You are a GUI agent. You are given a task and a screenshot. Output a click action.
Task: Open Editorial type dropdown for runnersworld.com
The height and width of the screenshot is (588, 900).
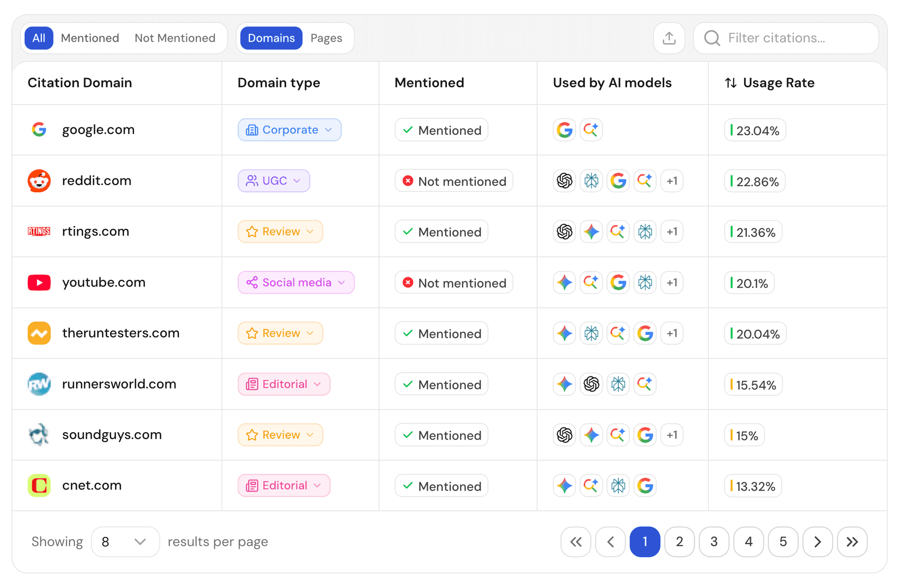(284, 384)
